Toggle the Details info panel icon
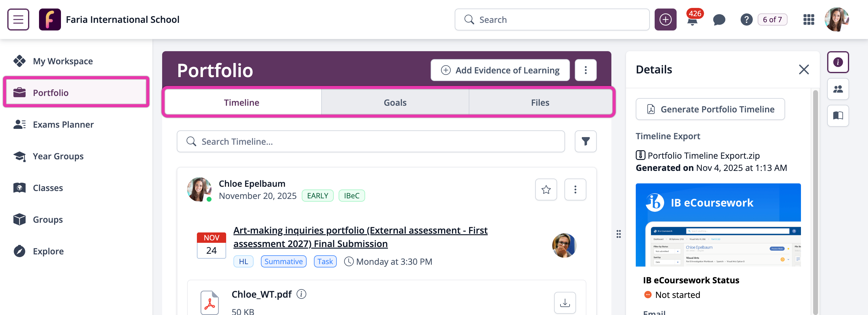Viewport: 868px width, 315px height. [838, 62]
